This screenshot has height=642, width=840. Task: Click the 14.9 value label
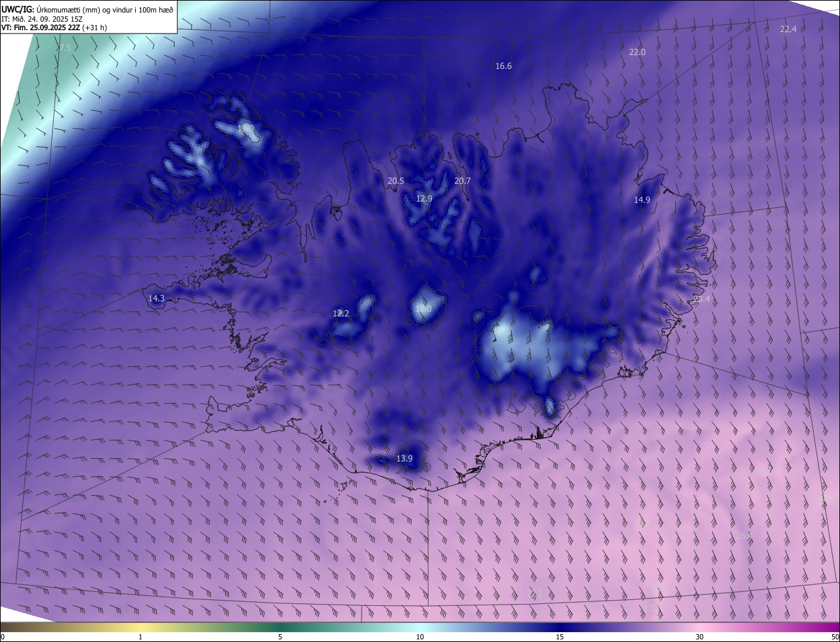[642, 200]
